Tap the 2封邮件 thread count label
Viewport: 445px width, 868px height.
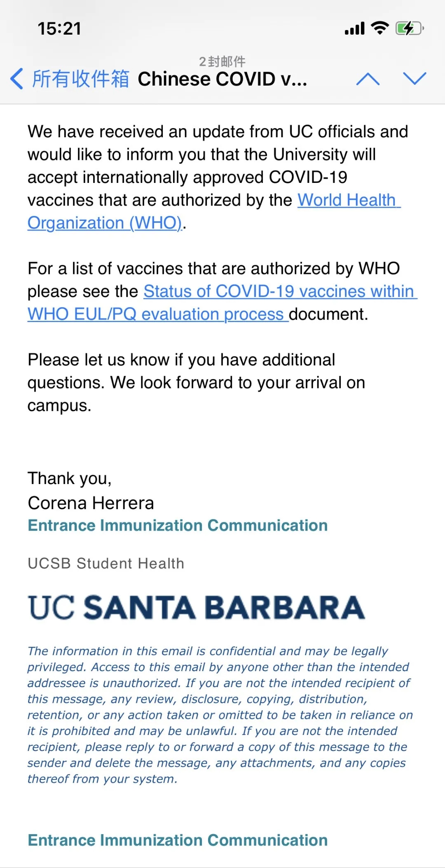(x=222, y=62)
